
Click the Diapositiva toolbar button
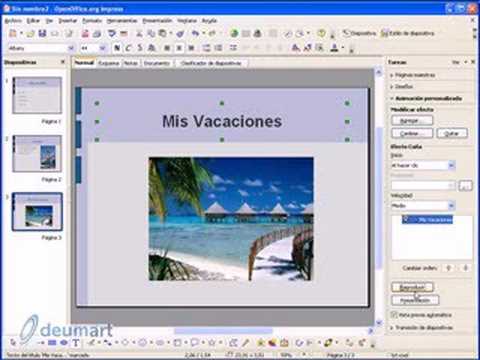click(x=359, y=33)
